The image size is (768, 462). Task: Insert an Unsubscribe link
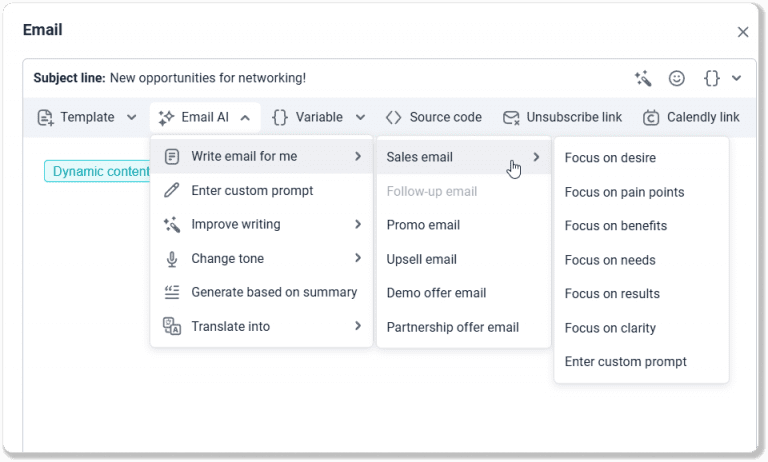[562, 117]
